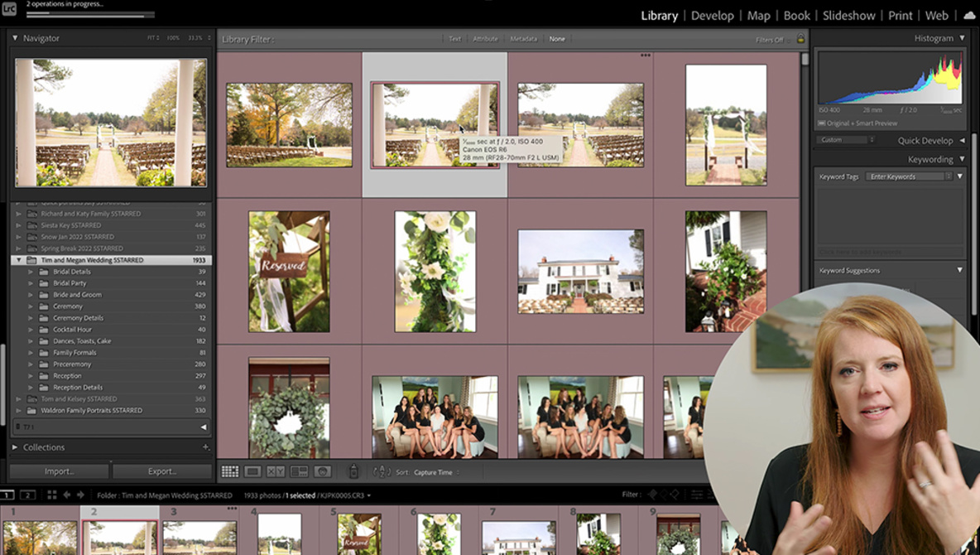Collapse the Keyword Suggestions section
The width and height of the screenshot is (980, 555).
[959, 270]
